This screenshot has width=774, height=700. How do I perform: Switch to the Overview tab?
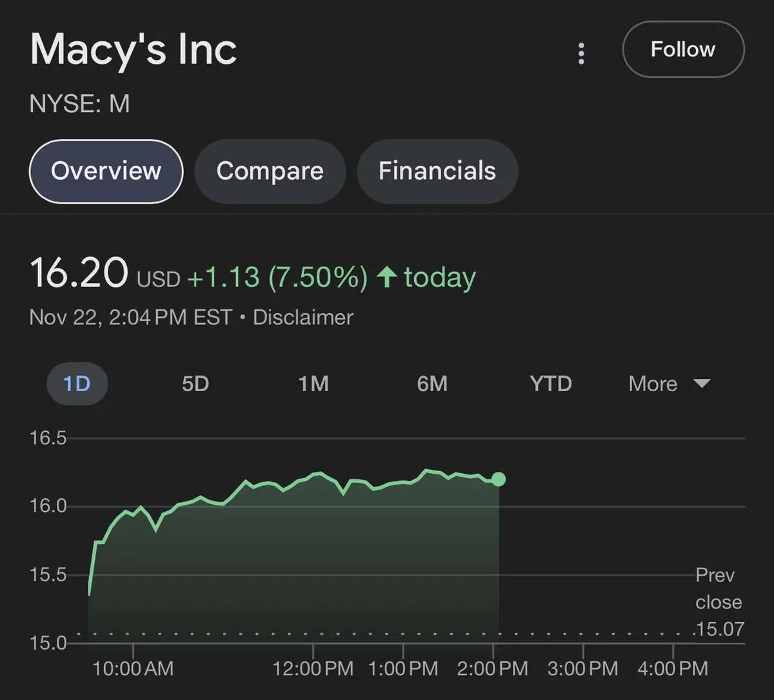click(x=106, y=171)
